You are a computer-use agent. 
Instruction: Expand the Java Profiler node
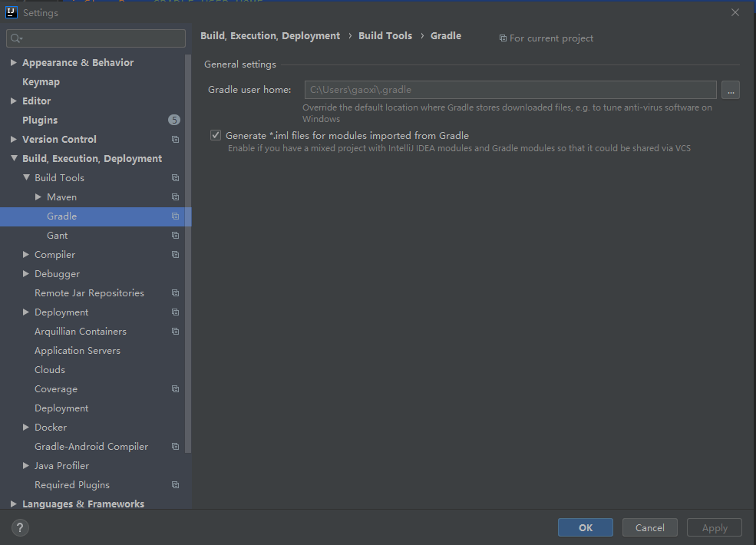coord(26,466)
